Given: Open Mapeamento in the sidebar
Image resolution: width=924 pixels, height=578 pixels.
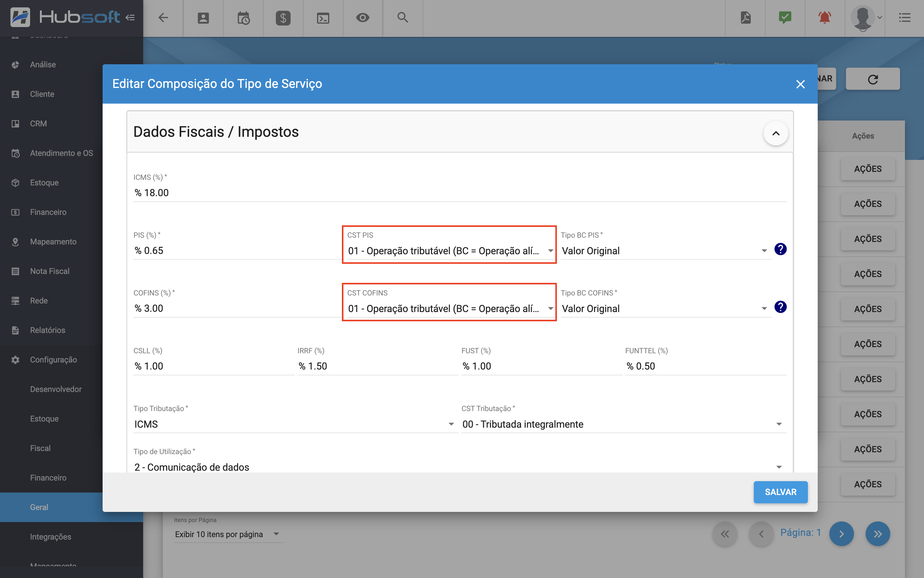Looking at the screenshot, I should pyautogui.click(x=53, y=242).
